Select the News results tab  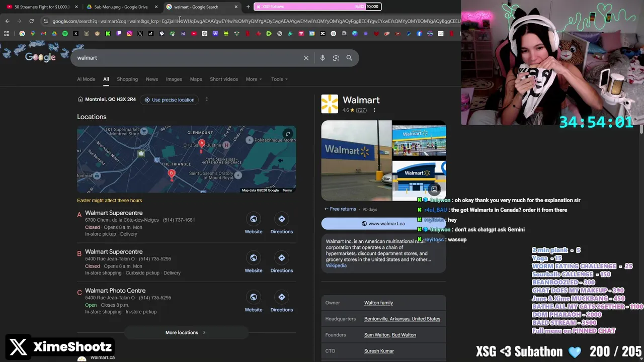coord(152,79)
